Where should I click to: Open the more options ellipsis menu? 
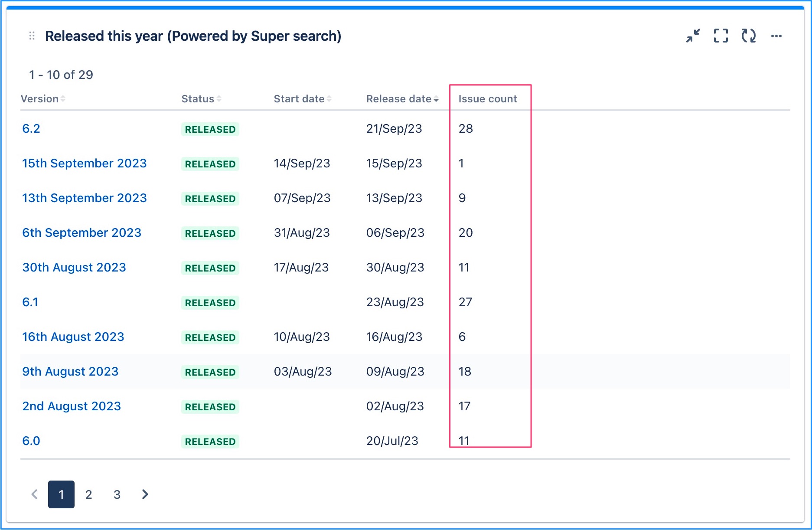(776, 36)
